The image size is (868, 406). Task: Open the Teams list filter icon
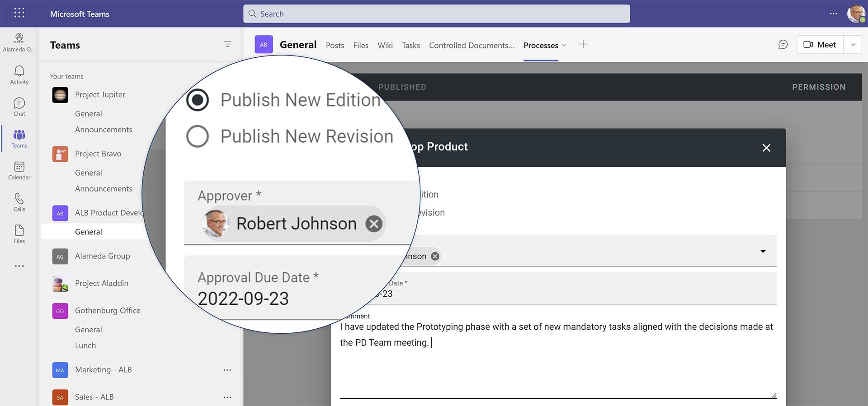click(x=227, y=44)
